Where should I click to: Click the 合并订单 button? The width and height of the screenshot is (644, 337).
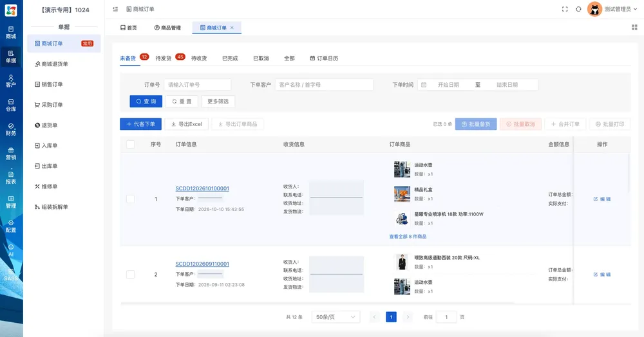(x=565, y=124)
